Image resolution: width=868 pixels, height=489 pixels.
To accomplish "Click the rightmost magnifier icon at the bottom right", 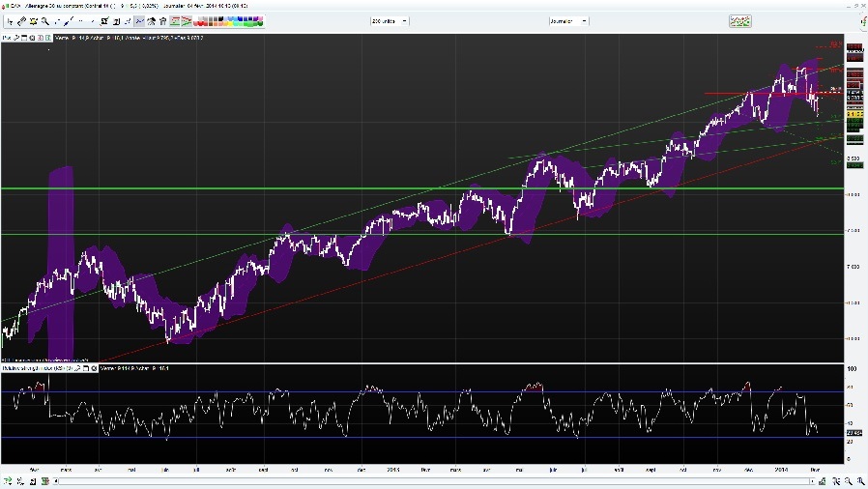I will point(861,481).
